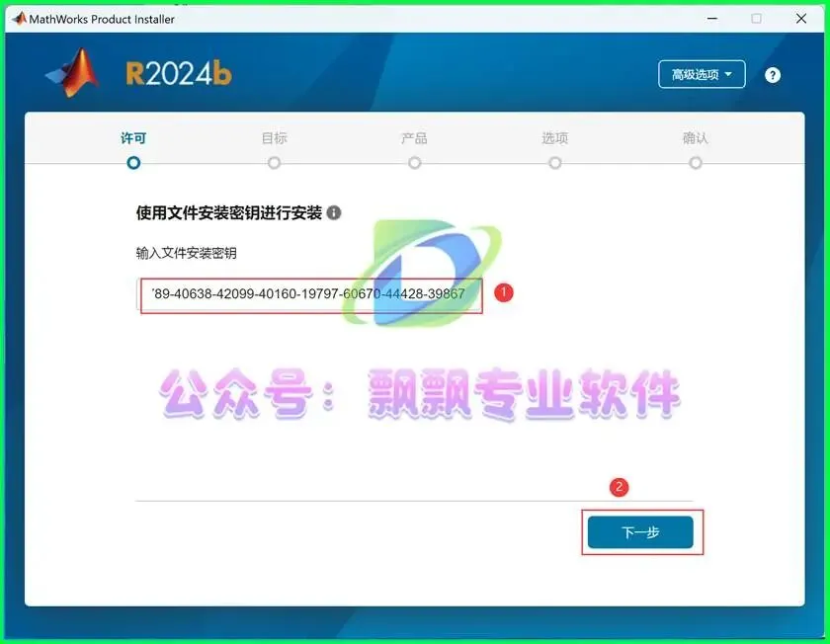Select the 许可 step tab
This screenshot has height=644, width=830.
133,138
